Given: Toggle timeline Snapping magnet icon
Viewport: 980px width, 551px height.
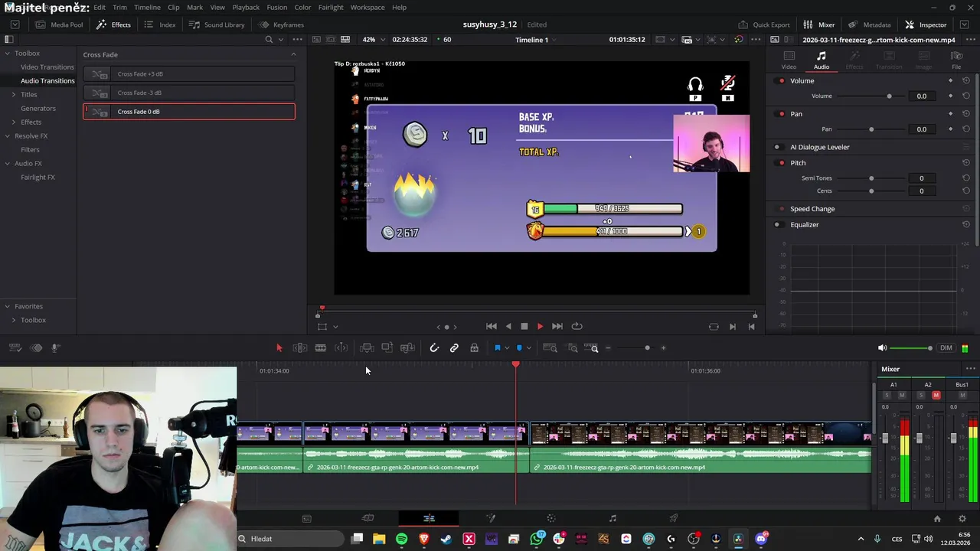Looking at the screenshot, I should [434, 348].
